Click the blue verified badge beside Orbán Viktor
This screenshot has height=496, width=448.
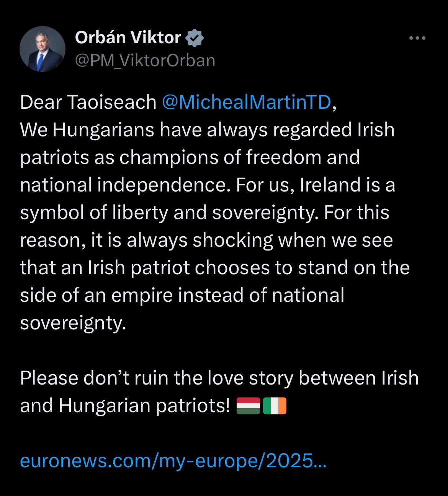(195, 38)
